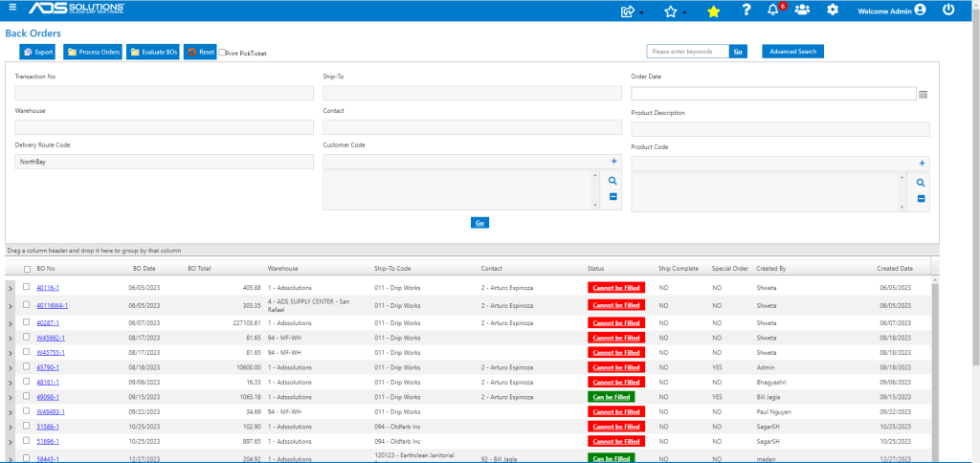Click the Export button
The width and height of the screenshot is (980, 463).
point(37,52)
